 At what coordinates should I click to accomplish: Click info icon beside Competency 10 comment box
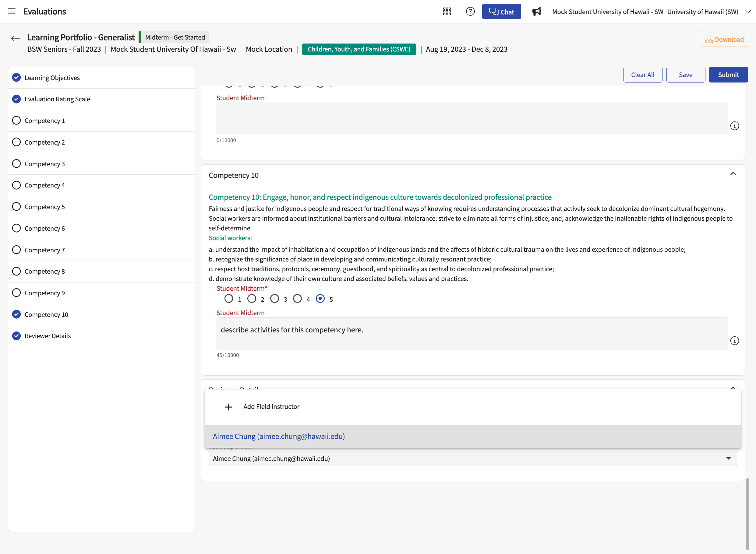tap(734, 341)
